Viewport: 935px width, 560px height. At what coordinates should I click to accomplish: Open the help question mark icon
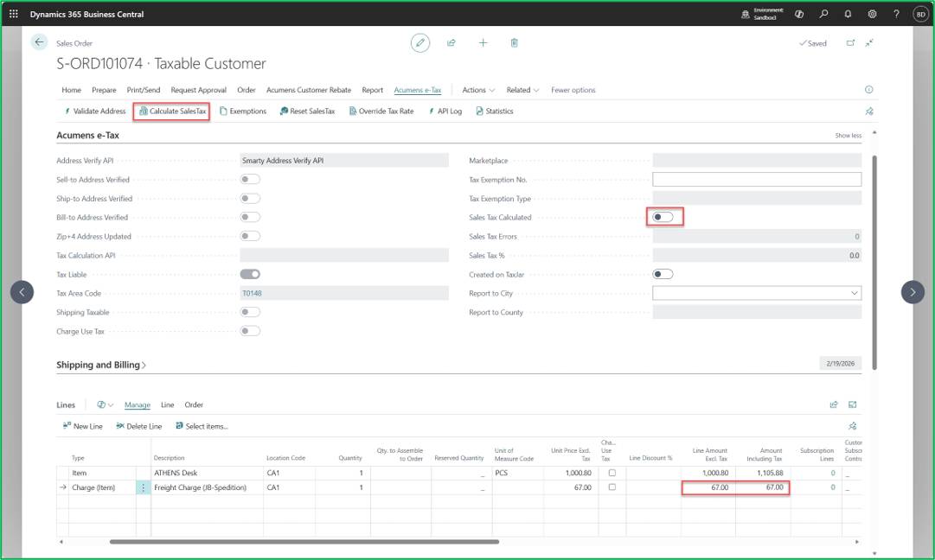pyautogui.click(x=896, y=14)
